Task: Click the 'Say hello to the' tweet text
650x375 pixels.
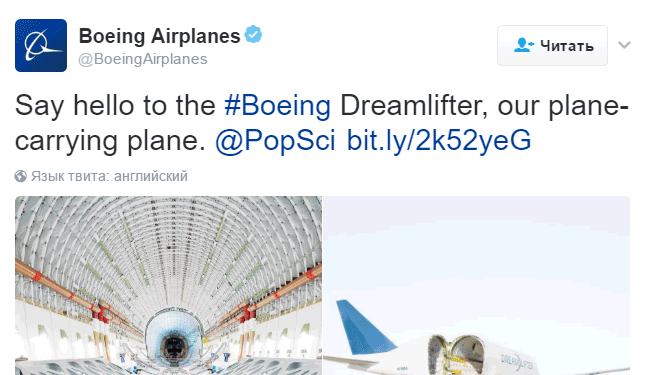Action: coord(115,105)
